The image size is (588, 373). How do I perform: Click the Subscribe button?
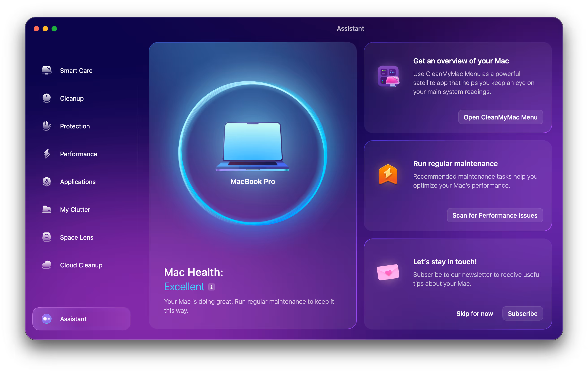click(x=523, y=314)
